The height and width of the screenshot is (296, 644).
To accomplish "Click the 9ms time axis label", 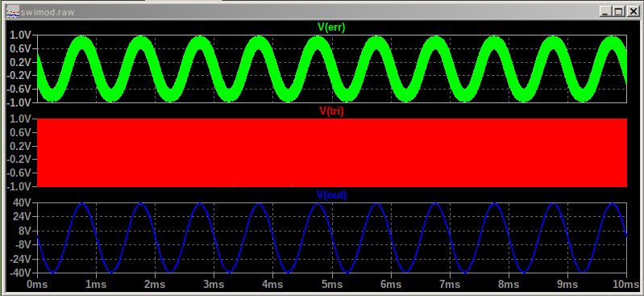I will pos(567,285).
